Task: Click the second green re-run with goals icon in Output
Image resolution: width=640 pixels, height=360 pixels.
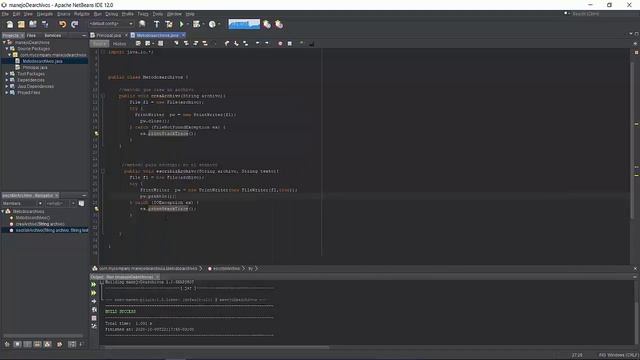Action: coord(94,293)
